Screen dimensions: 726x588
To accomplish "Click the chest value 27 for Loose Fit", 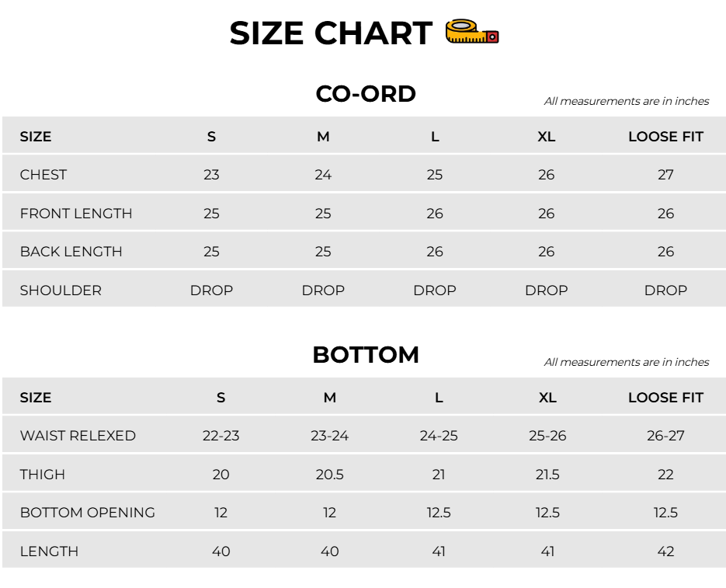I will pyautogui.click(x=665, y=175).
